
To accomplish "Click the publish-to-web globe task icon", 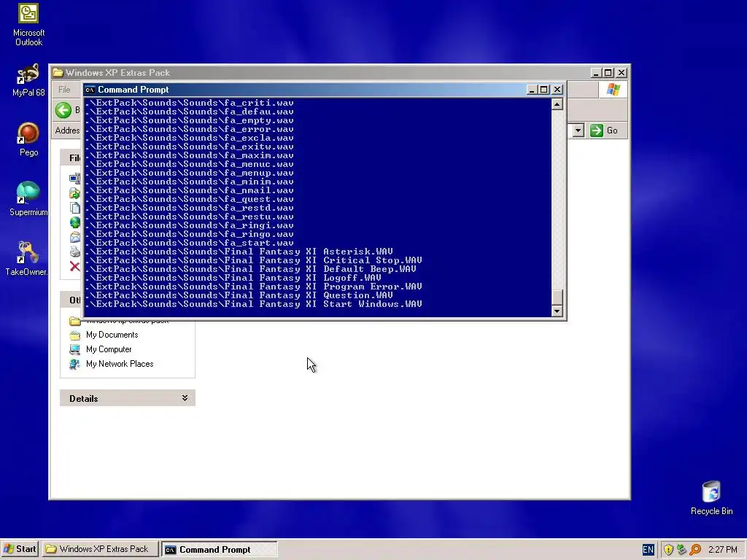I will coord(75,222).
